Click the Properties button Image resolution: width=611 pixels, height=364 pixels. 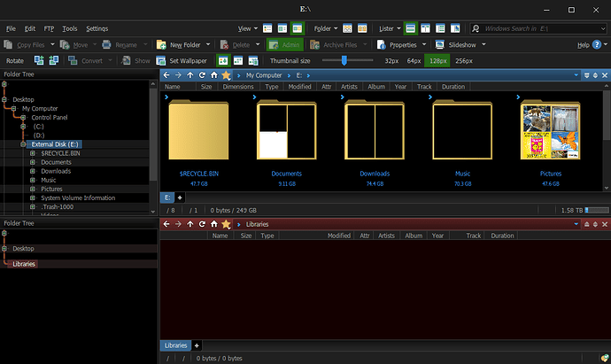[397, 45]
